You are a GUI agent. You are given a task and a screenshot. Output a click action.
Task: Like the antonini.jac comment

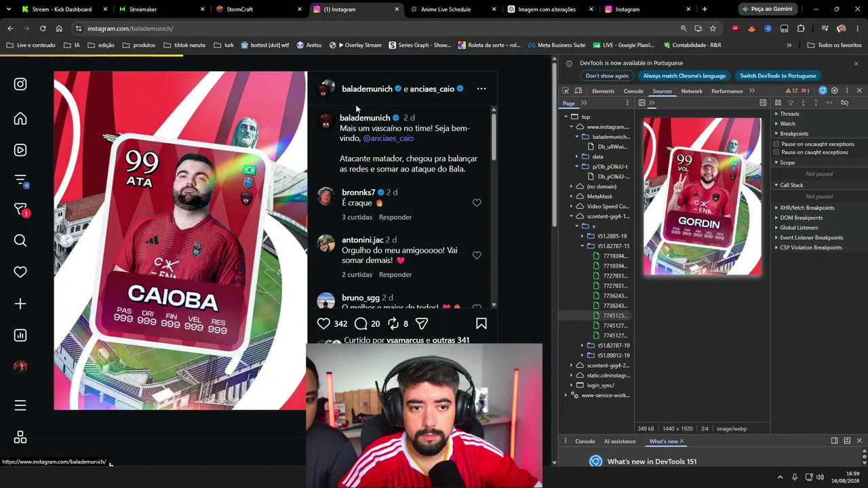click(x=477, y=255)
